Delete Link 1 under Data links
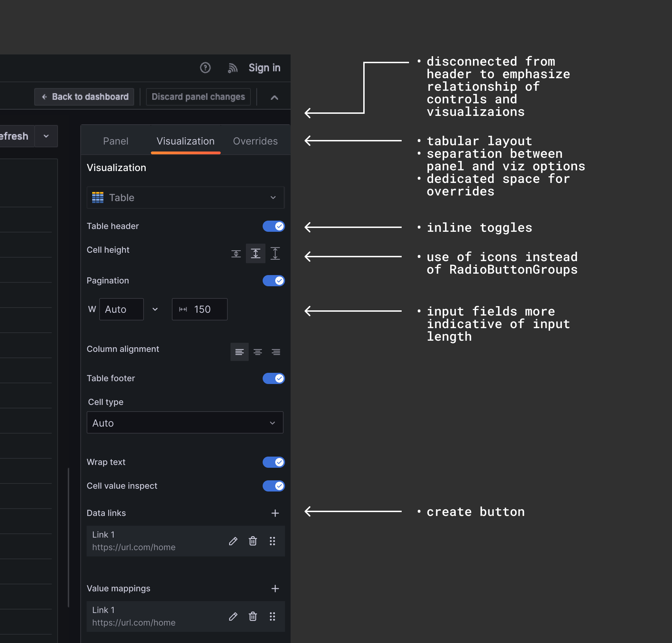The image size is (672, 643). [253, 541]
